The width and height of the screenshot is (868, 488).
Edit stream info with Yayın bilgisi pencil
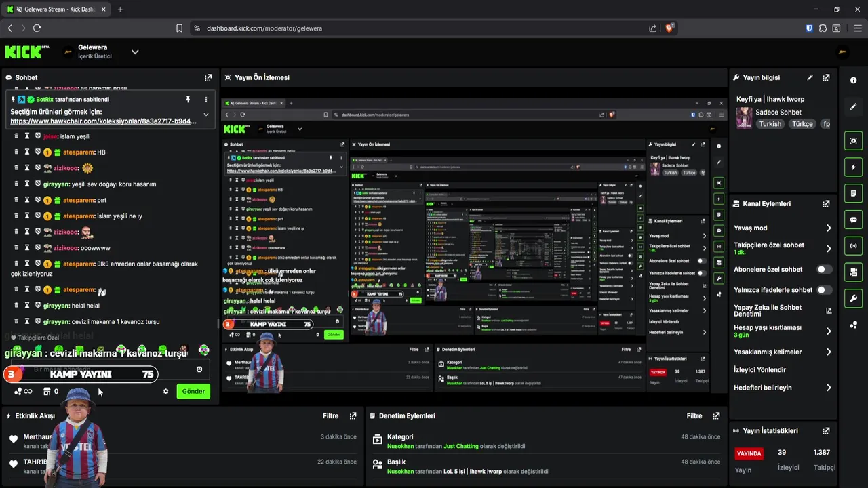[810, 77]
